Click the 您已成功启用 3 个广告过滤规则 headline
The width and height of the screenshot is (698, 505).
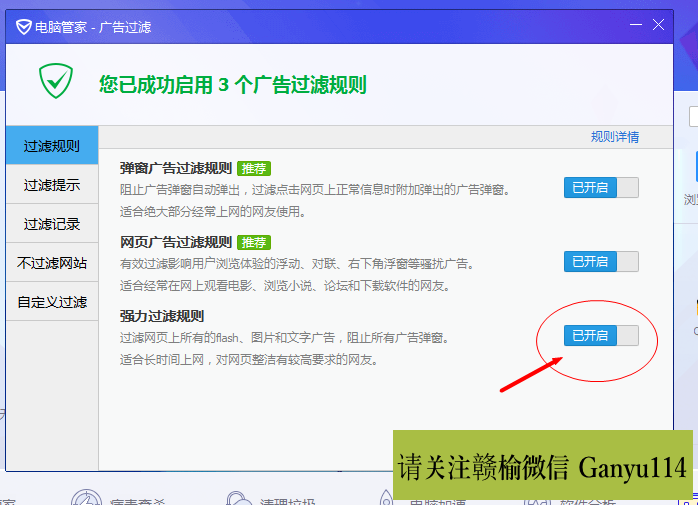click(232, 85)
